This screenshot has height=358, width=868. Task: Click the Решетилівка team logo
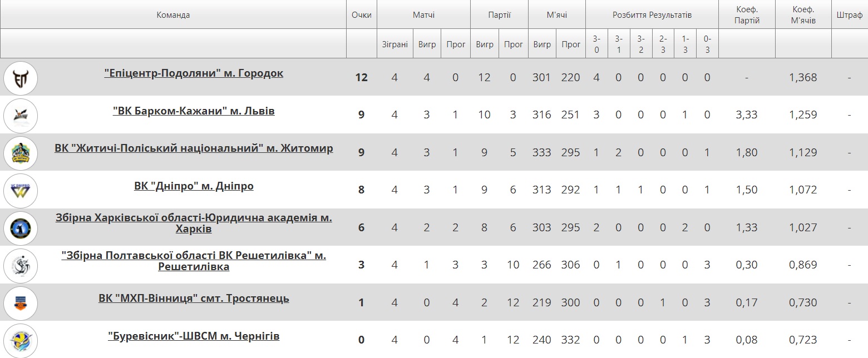point(21,266)
